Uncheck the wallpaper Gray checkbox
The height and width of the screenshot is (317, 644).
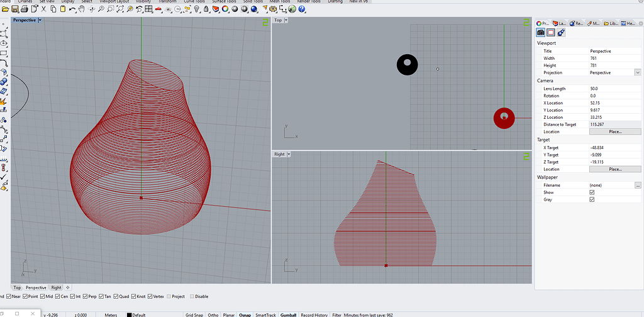[x=592, y=199]
